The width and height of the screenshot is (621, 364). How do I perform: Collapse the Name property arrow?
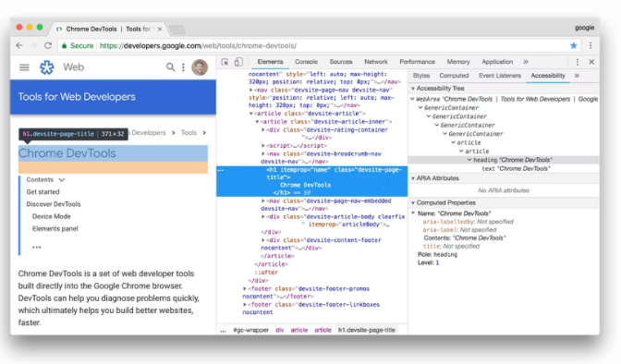pos(413,213)
